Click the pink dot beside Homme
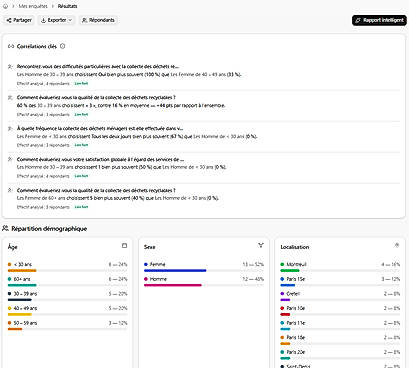Screen dimensions: 409x368 tap(146, 279)
